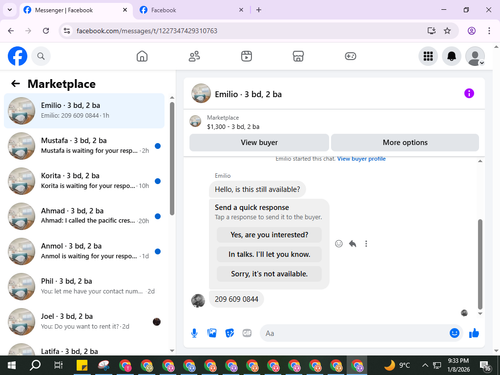The height and width of the screenshot is (375, 500).
Task: Go back in browser history
Action: (11, 31)
